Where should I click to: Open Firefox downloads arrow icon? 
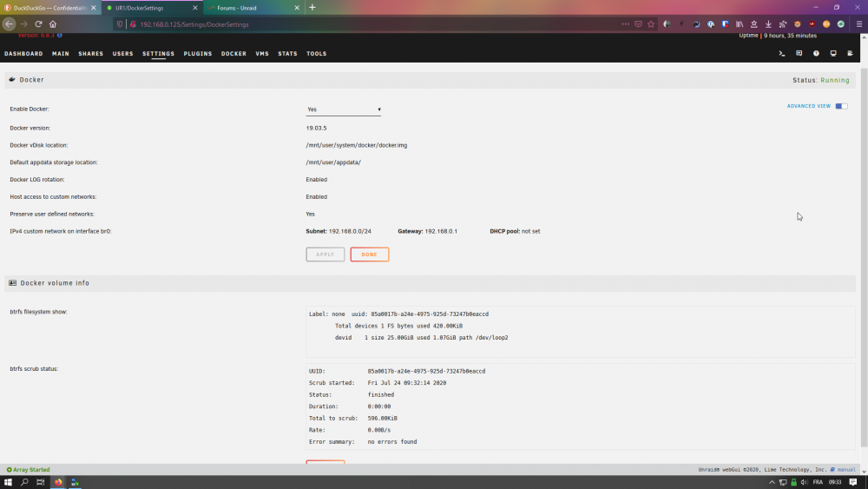pos(768,23)
